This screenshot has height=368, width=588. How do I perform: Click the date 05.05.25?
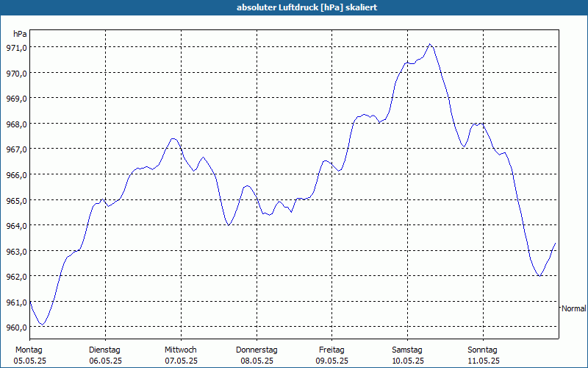point(29,361)
